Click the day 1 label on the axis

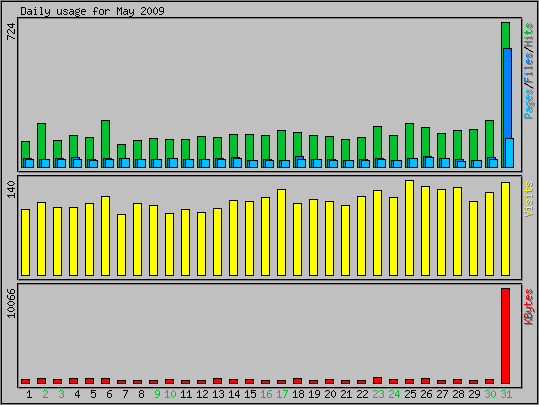(29, 394)
